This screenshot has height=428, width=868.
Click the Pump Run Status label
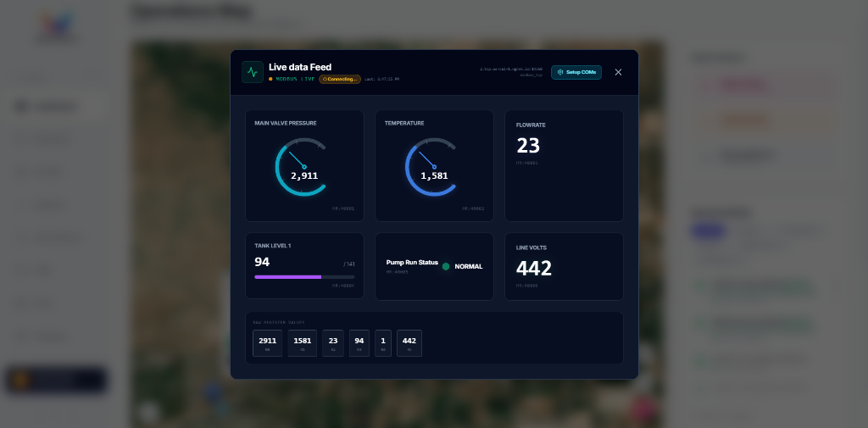(x=413, y=263)
